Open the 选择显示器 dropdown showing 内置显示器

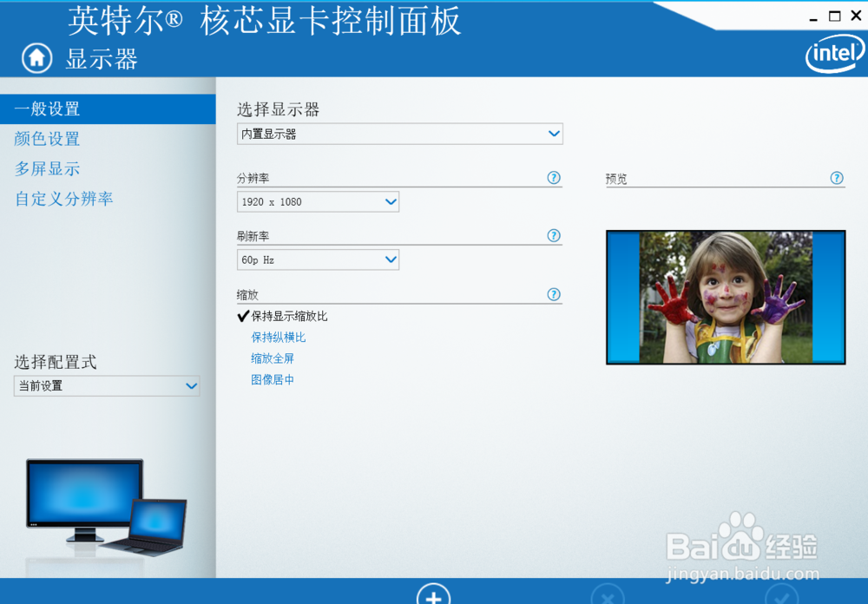(399, 134)
